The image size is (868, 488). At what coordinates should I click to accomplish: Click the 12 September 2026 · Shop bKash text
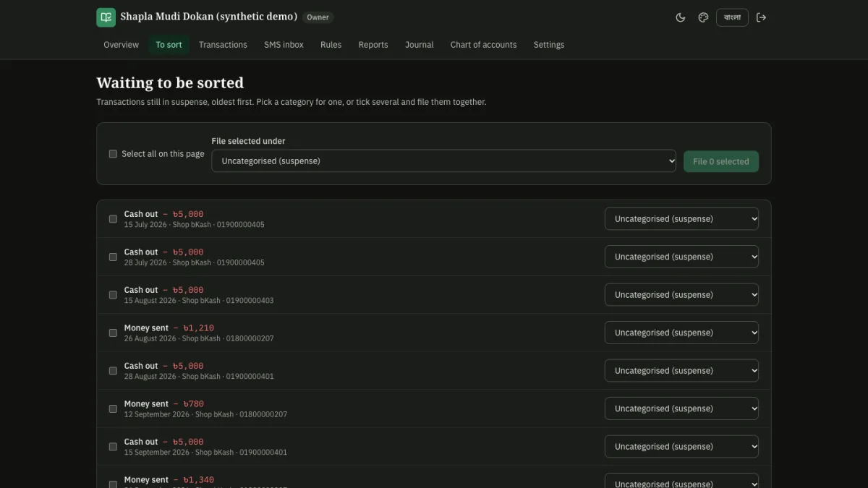[179, 414]
